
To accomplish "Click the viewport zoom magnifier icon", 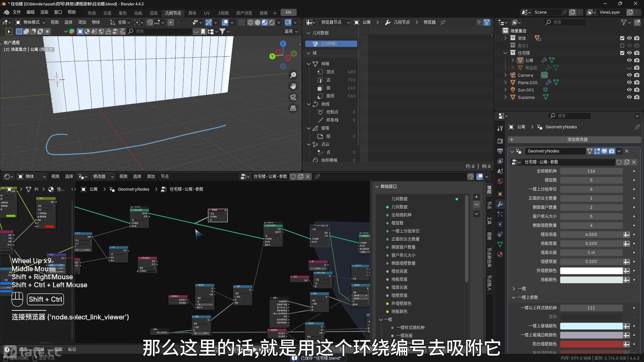I will [x=293, y=75].
